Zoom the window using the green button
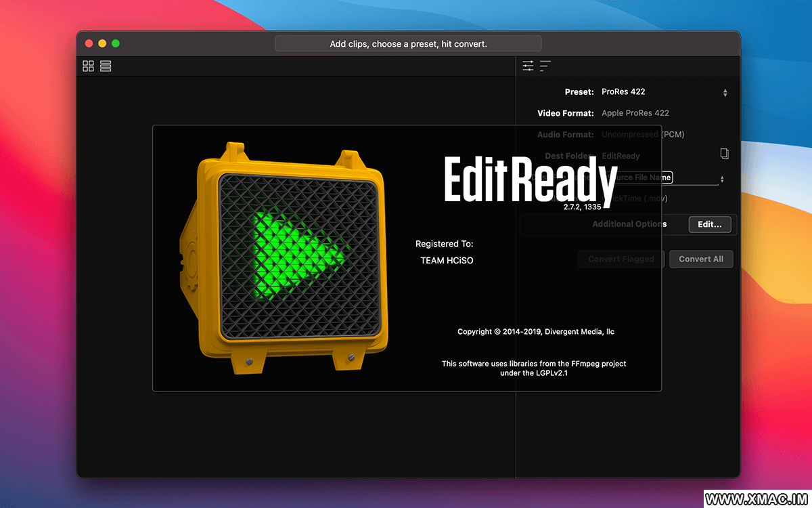 [x=116, y=43]
